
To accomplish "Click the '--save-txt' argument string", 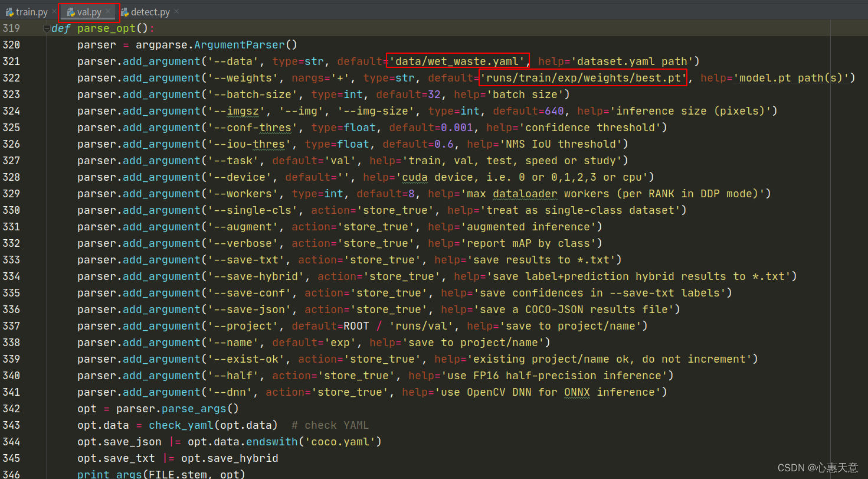I will pos(247,260).
